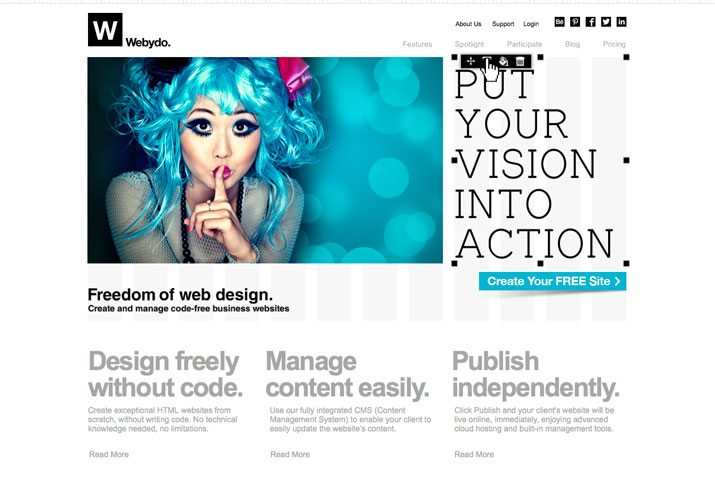The height and width of the screenshot is (477, 715).
Task: Click Read More under Design freely
Action: pyautogui.click(x=109, y=454)
